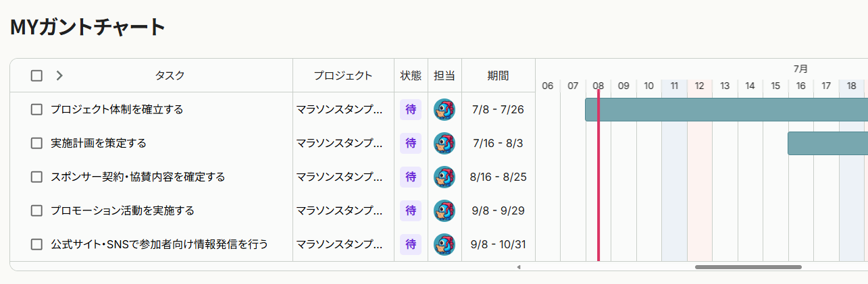Open the 待 status dropdown for プロモーション活動 row
868x284 pixels.
pyautogui.click(x=411, y=210)
